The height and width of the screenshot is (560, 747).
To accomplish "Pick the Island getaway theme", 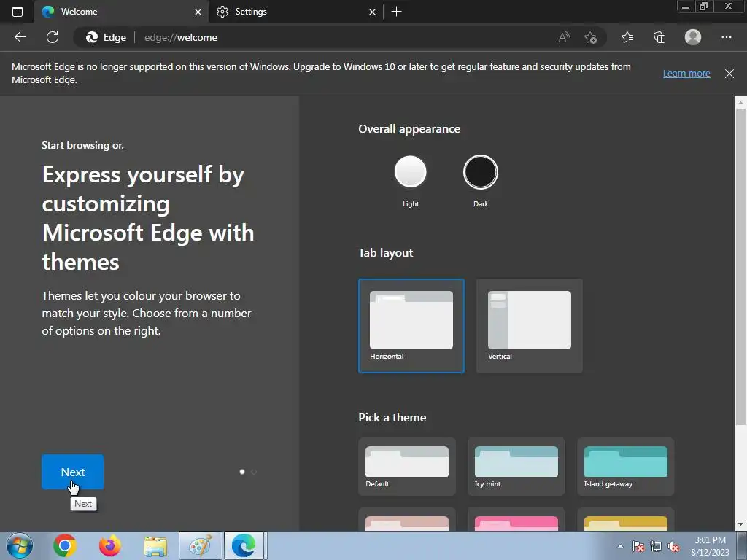I will click(x=625, y=467).
